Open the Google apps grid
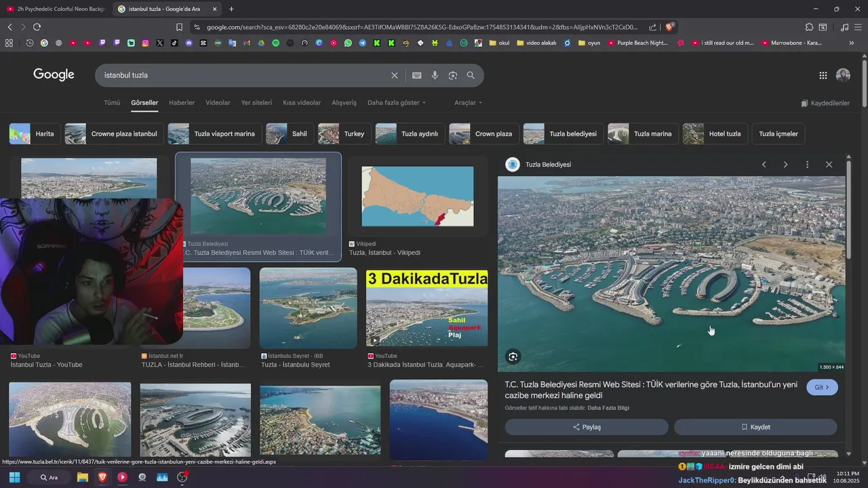Viewport: 868px width, 488px height. pyautogui.click(x=823, y=75)
